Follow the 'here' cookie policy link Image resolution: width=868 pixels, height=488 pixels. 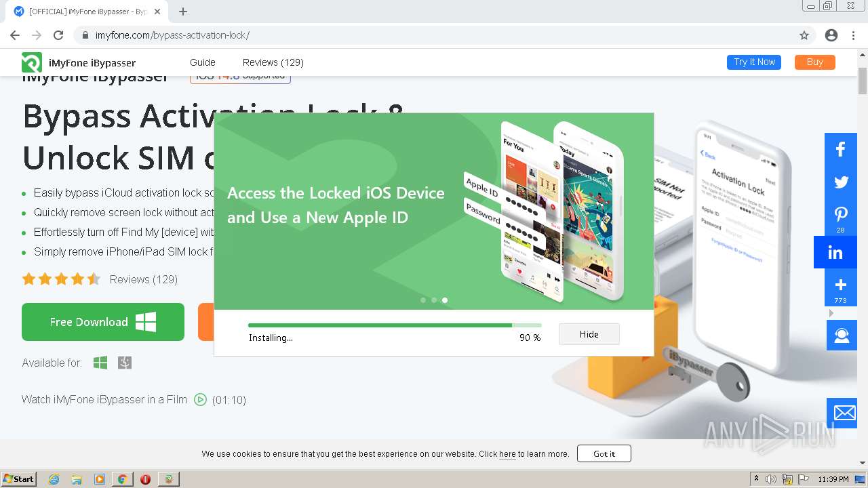pos(507,454)
